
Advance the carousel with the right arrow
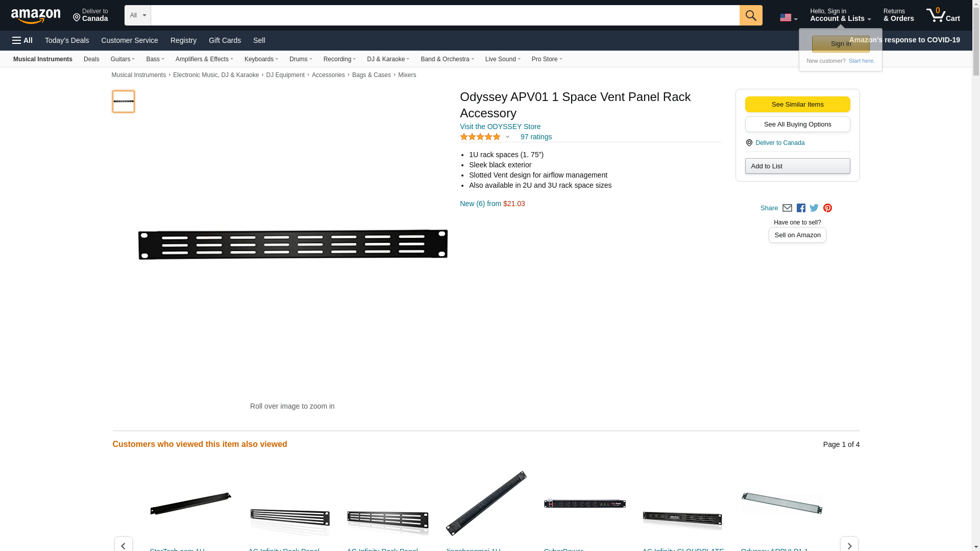click(849, 544)
